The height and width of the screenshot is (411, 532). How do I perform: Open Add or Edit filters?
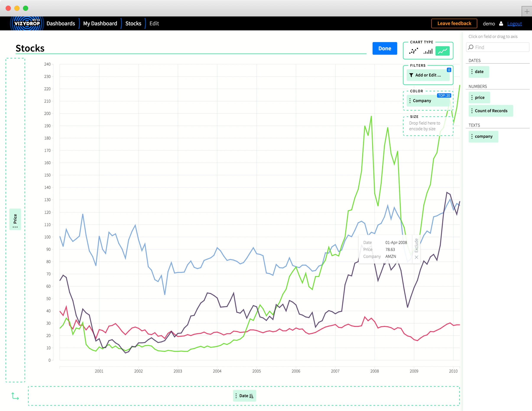click(x=428, y=75)
